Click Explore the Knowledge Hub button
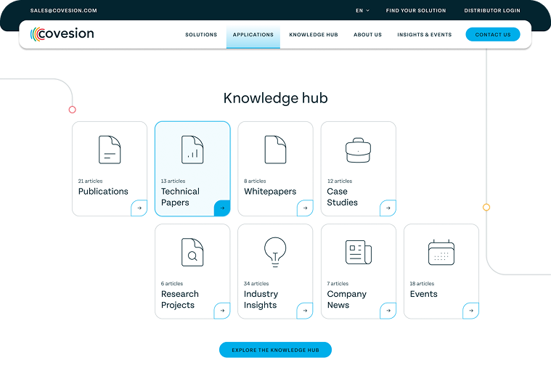The width and height of the screenshot is (551, 392). 275,350
